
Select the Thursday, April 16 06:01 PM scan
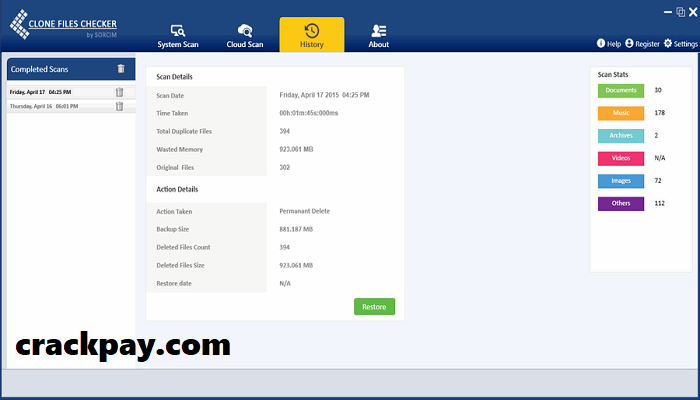71,106
